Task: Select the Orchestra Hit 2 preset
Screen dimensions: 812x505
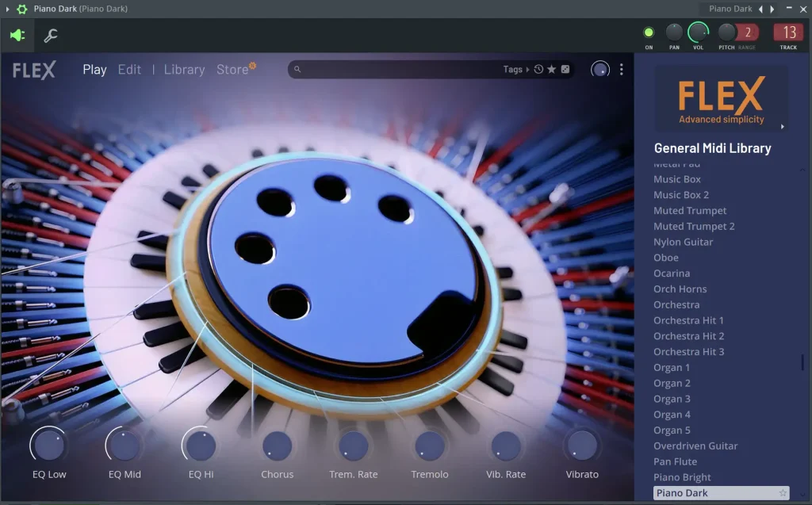Action: coord(689,336)
